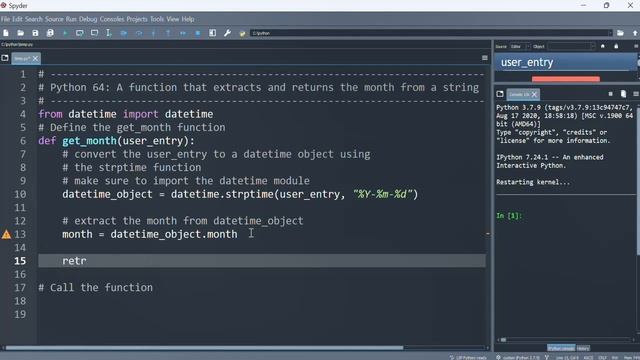Open Preferences with the wrench icon
Image resolution: width=640 pixels, height=360 pixels.
click(x=227, y=33)
